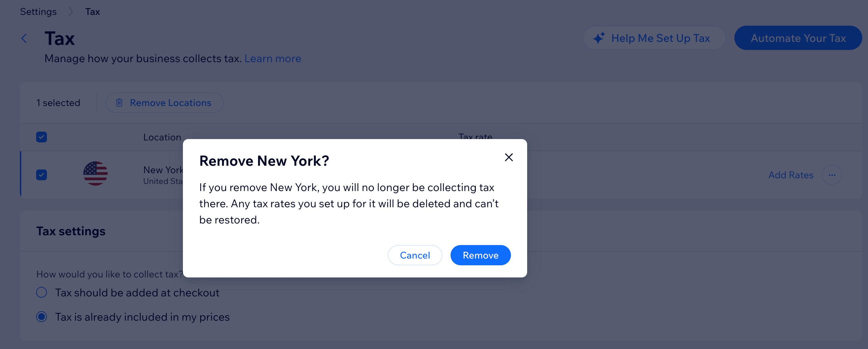This screenshot has width=868, height=349.
Task: Confirm removal with the Remove button
Action: click(481, 255)
